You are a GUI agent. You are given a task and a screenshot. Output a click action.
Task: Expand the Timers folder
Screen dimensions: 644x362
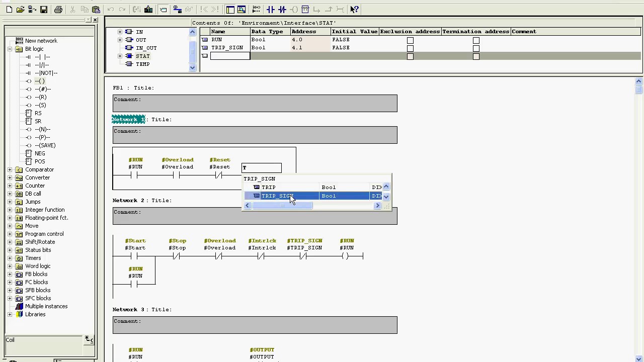(x=10, y=258)
